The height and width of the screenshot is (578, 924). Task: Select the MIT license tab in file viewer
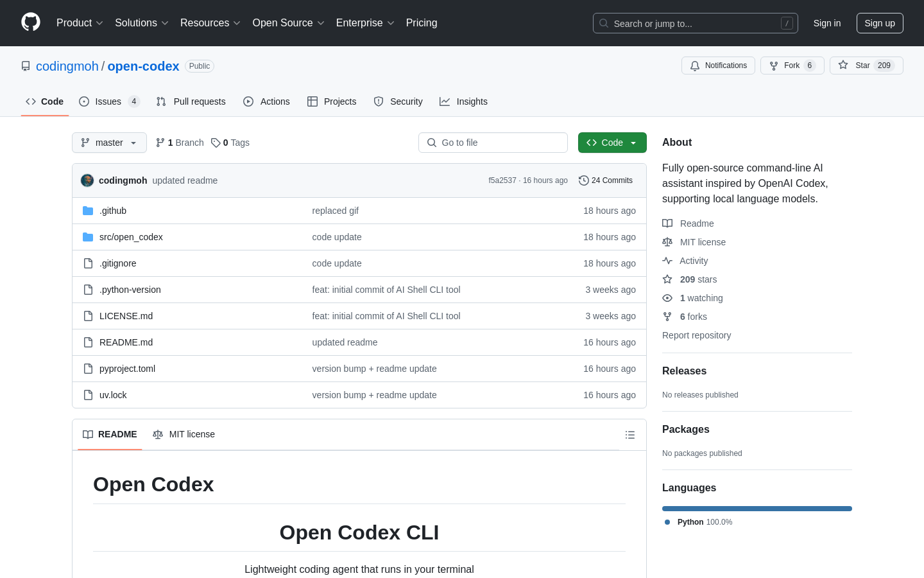[184, 434]
